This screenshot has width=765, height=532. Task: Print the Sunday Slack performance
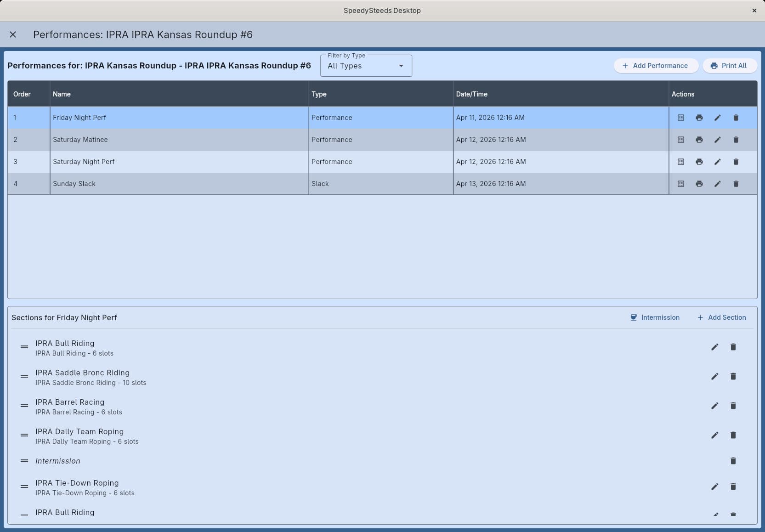click(699, 184)
